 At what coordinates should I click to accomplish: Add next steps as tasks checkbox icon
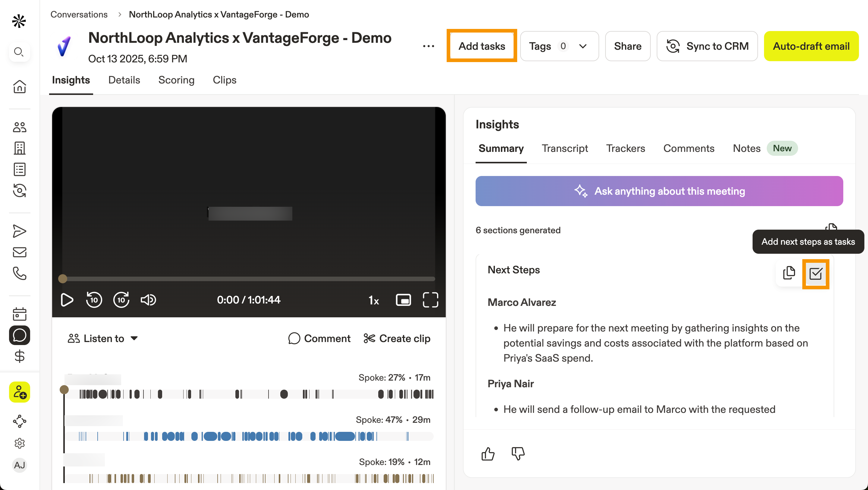click(816, 274)
